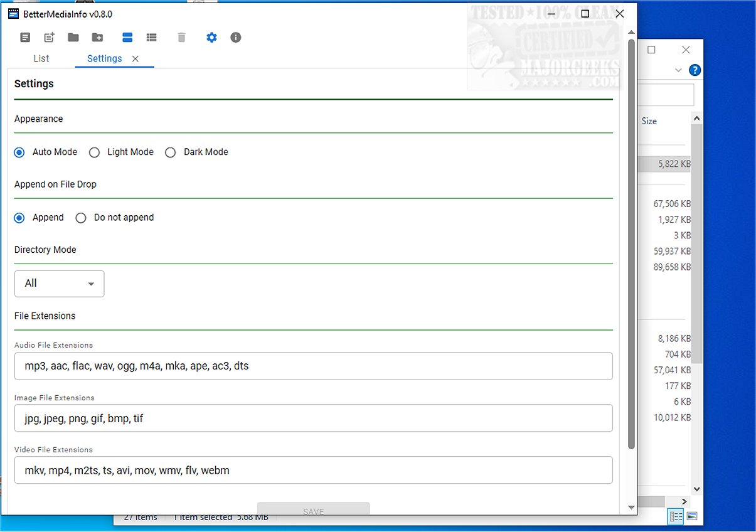Viewport: 756px width, 532px height.
Task: Click the 177 KB file size entry
Action: click(678, 386)
